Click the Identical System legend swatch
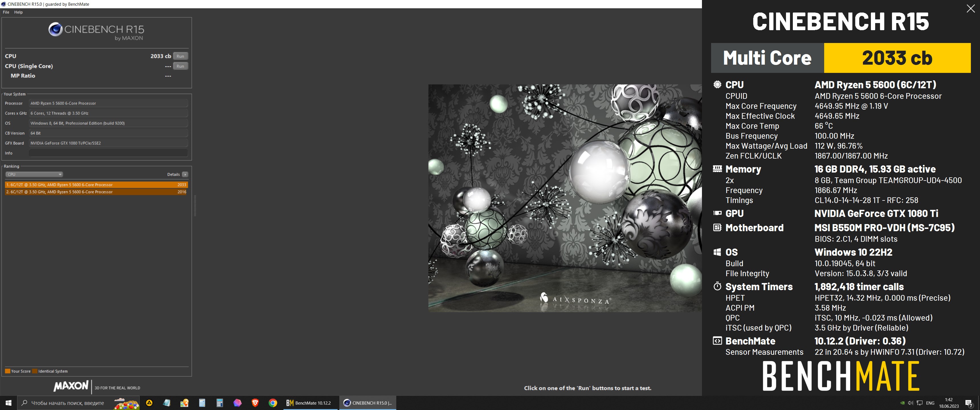The height and width of the screenshot is (410, 980). click(x=35, y=371)
